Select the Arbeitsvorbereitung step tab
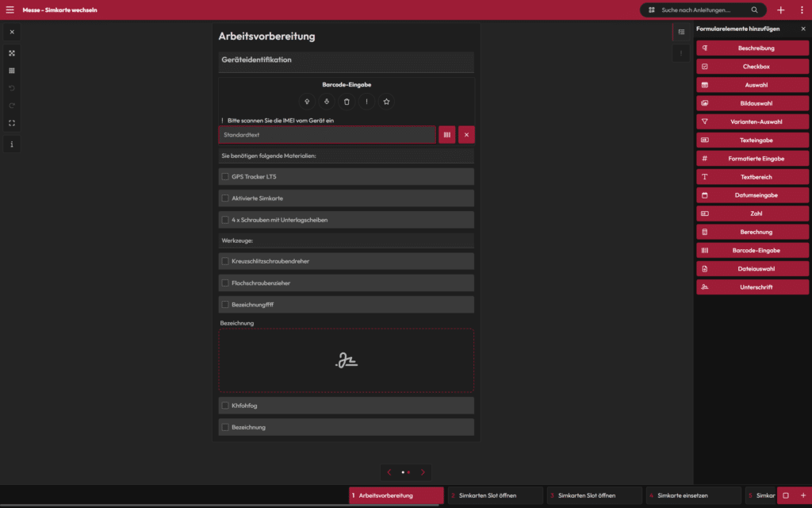The height and width of the screenshot is (508, 812). [x=396, y=495]
